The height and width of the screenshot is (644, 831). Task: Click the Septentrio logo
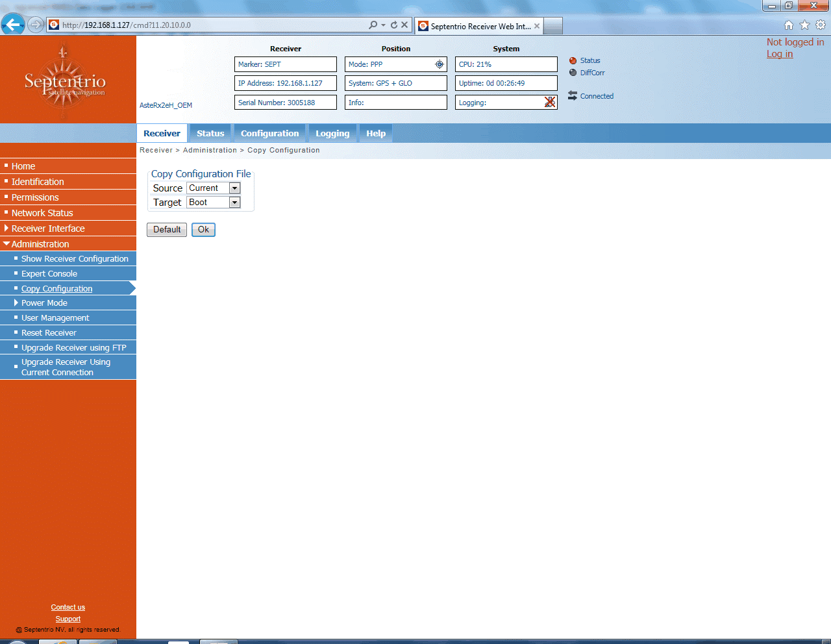point(65,78)
